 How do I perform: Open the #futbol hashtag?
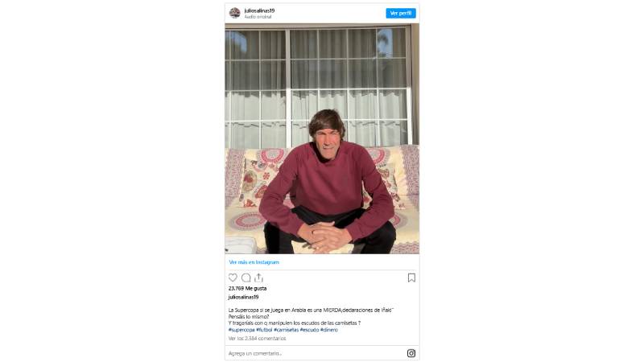coord(264,330)
